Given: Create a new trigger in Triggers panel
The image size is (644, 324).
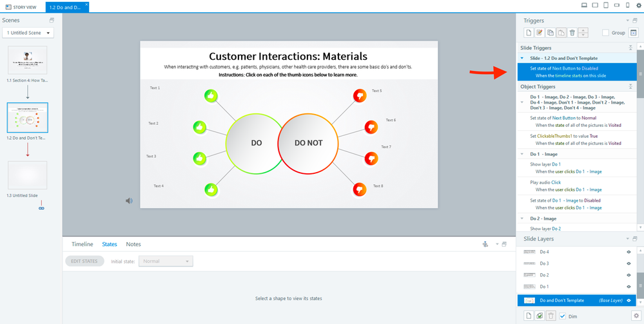Looking at the screenshot, I should tap(529, 33).
